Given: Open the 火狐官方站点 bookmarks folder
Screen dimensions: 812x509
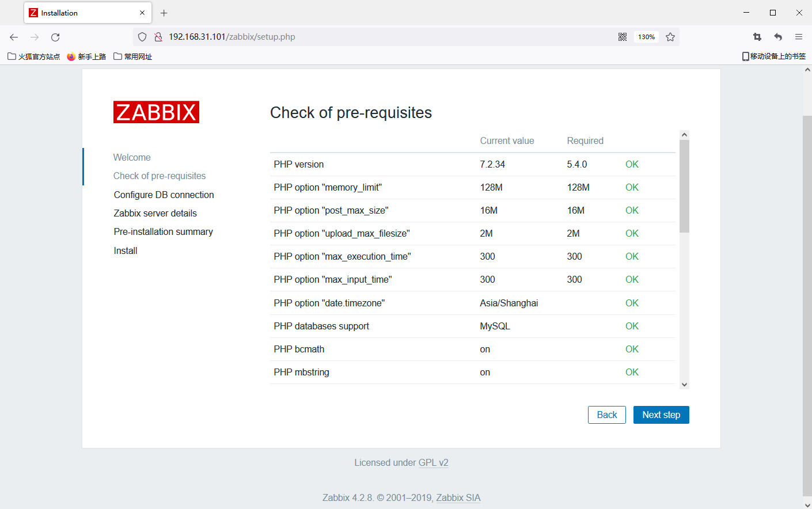Looking at the screenshot, I should [x=33, y=56].
